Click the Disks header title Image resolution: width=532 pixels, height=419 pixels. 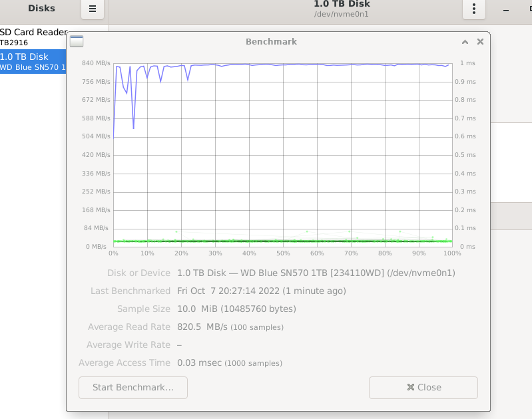tap(41, 9)
